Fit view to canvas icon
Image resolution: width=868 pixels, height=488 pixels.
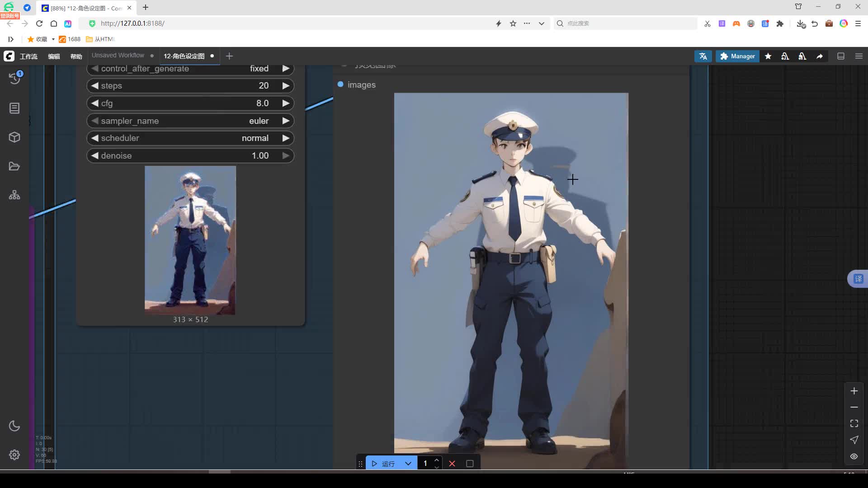(854, 423)
